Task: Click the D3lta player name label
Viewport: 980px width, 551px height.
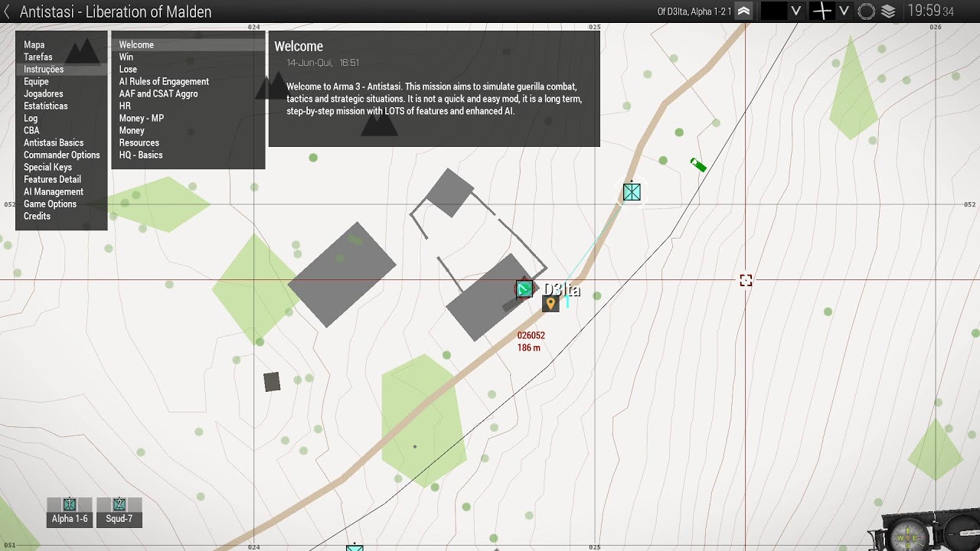Action: pyautogui.click(x=561, y=290)
